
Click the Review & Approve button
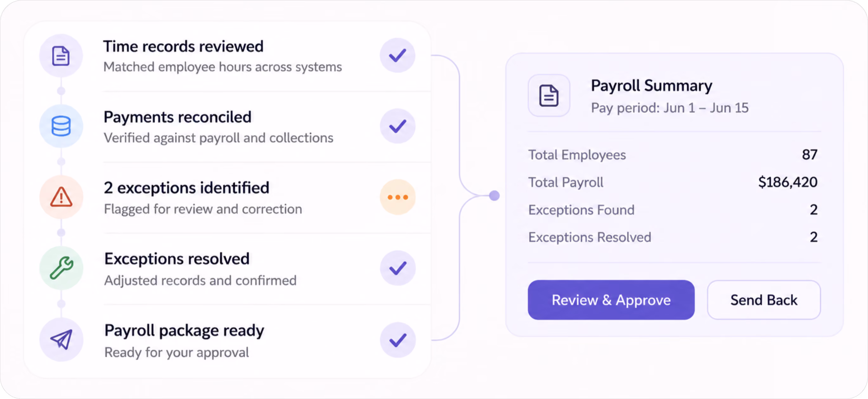[x=611, y=300]
